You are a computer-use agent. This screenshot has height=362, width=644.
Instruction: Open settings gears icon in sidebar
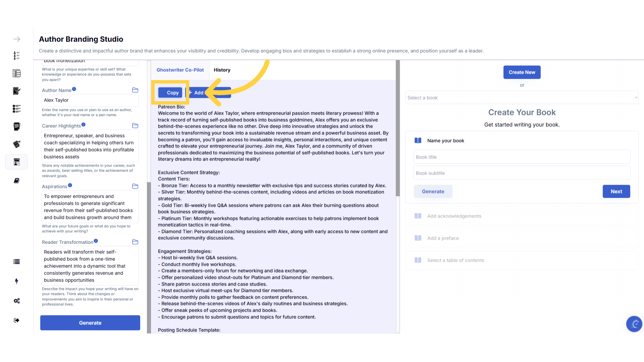click(16, 301)
